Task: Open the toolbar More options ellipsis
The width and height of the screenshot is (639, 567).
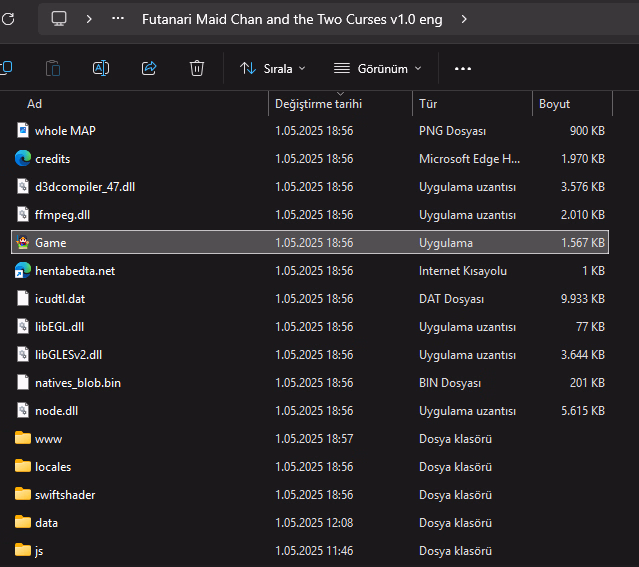Action: [x=463, y=68]
